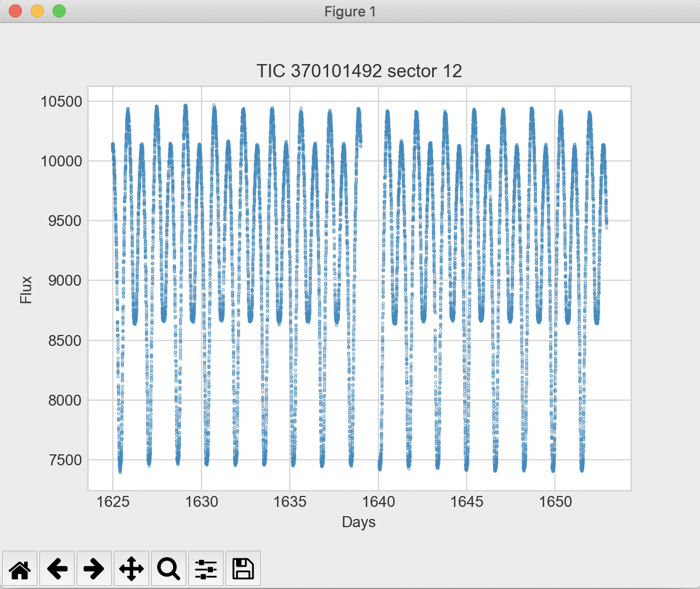
Task: Click the 1645 x-axis tick label
Action: pos(467,501)
